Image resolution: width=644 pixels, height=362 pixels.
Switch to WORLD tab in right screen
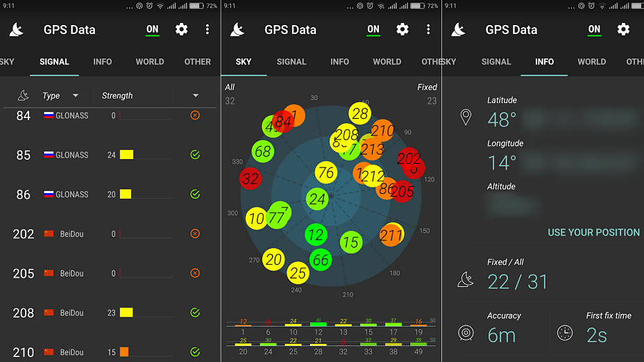click(x=592, y=62)
